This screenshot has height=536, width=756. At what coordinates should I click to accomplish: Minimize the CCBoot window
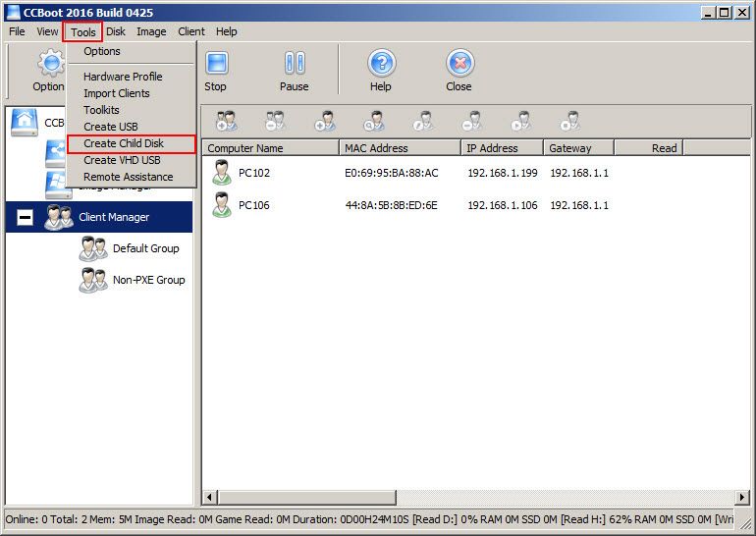point(708,13)
